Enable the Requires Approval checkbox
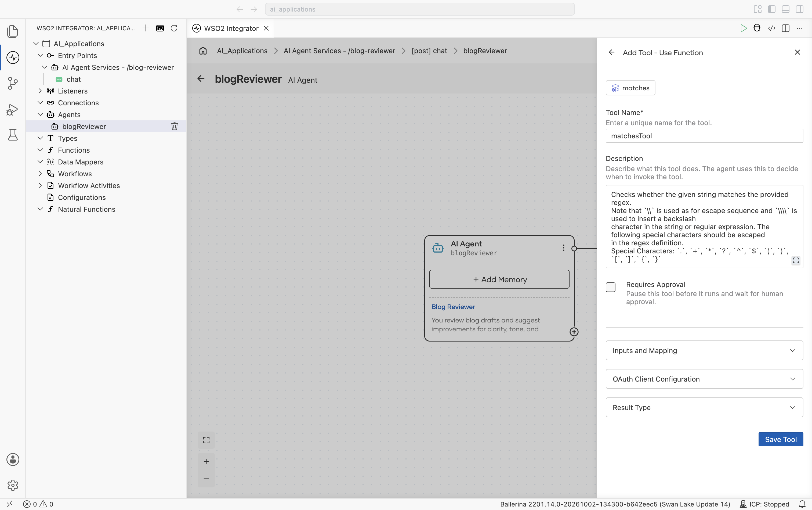Screen dimensions: 812x510 pos(610,288)
